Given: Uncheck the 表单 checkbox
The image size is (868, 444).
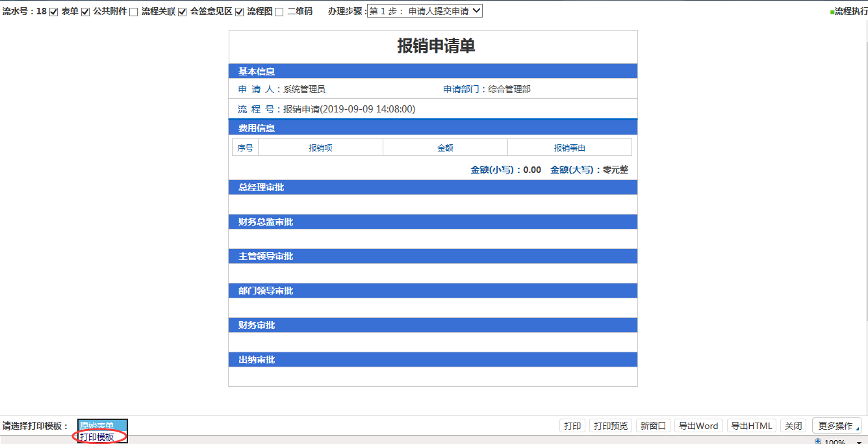Looking at the screenshot, I should tap(54, 12).
